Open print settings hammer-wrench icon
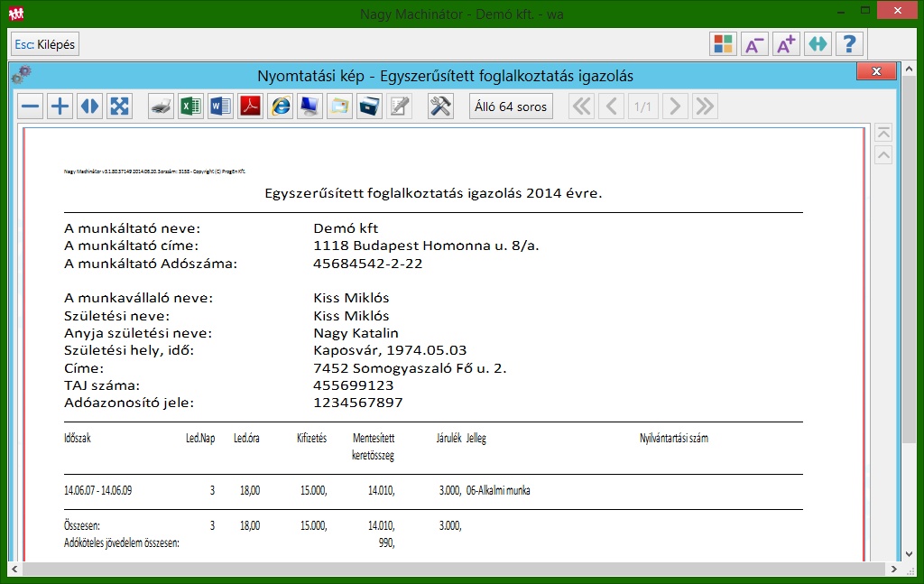This screenshot has width=924, height=584. click(440, 107)
